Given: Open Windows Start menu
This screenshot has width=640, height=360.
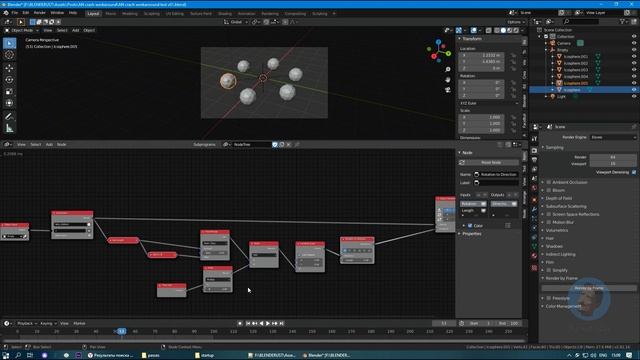Looking at the screenshot, I should 6,356.
